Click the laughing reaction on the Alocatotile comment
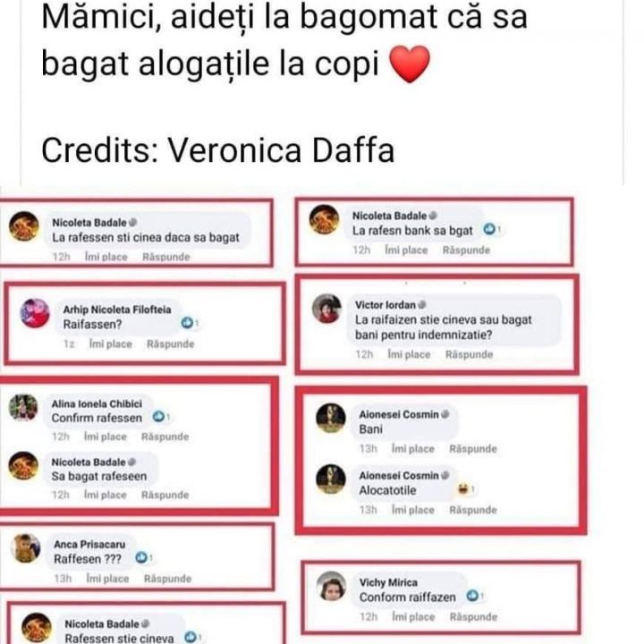This screenshot has width=644, height=644. 464,490
